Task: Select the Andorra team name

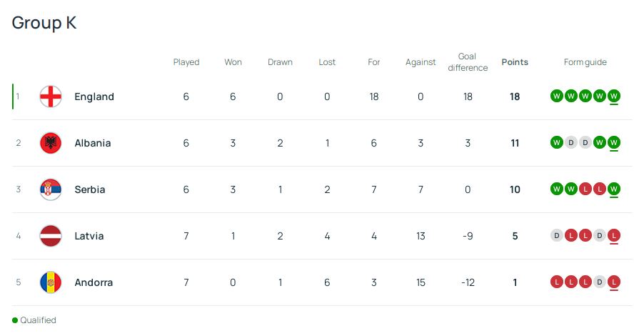Action: click(x=94, y=282)
